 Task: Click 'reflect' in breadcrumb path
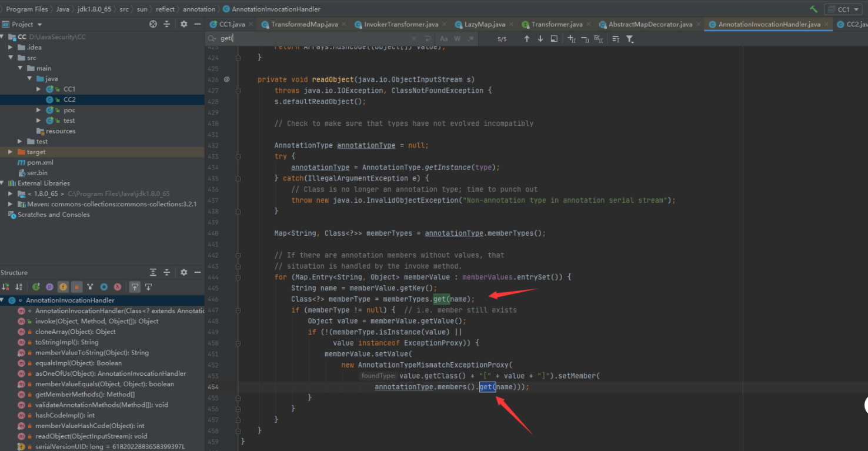coord(165,9)
